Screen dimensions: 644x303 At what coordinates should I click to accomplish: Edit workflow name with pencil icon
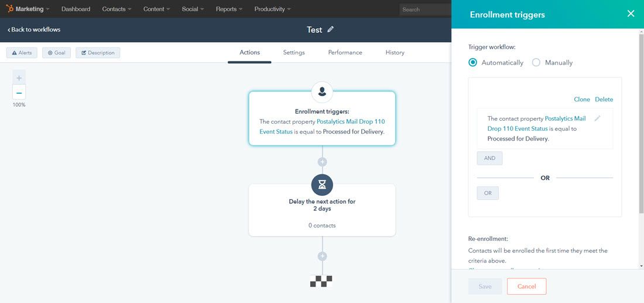tap(331, 29)
